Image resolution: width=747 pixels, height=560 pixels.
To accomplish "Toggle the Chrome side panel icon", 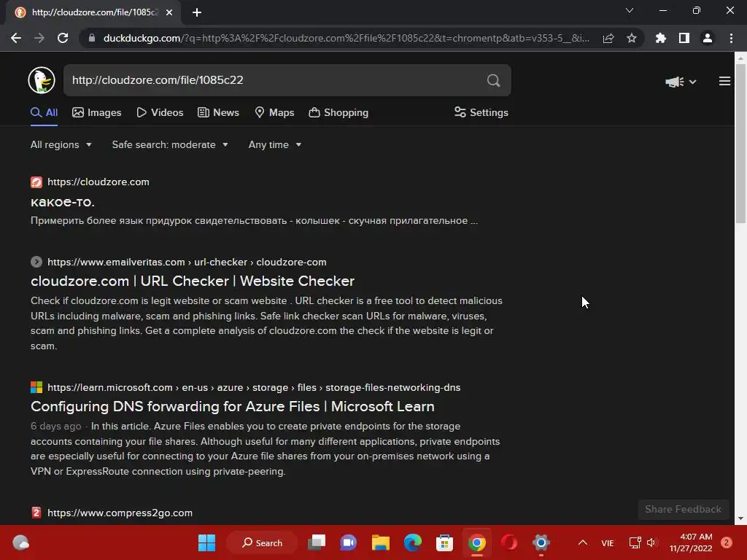I will (684, 38).
